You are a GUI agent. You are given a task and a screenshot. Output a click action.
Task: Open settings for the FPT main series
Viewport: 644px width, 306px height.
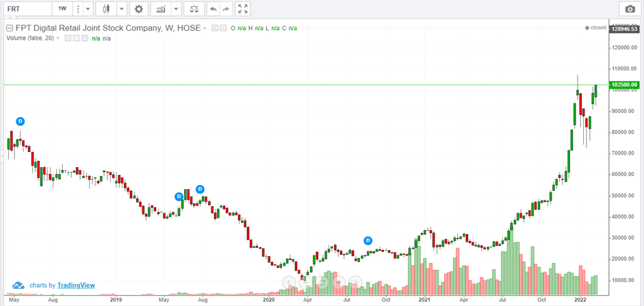(x=222, y=28)
